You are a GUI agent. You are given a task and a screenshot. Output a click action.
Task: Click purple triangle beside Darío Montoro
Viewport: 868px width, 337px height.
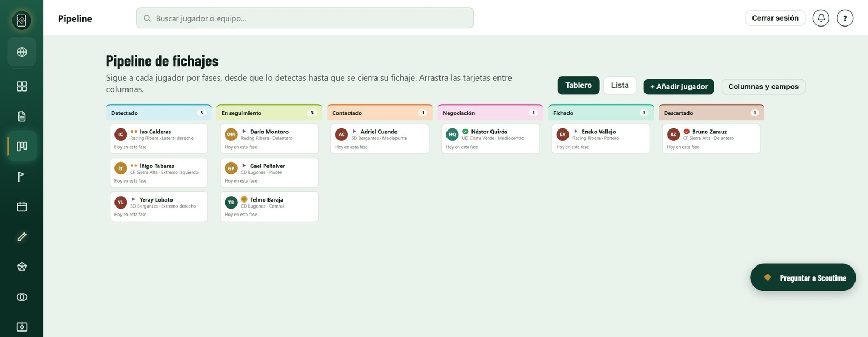click(x=244, y=132)
